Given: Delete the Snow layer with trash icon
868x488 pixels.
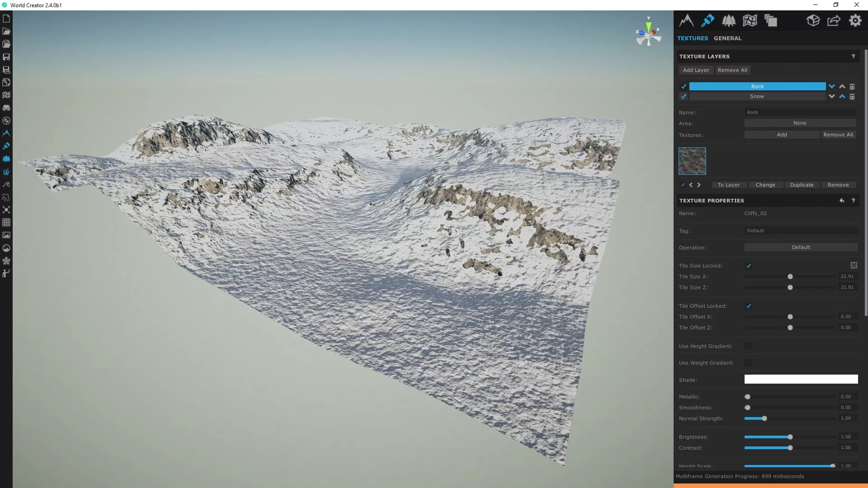Looking at the screenshot, I should point(852,96).
